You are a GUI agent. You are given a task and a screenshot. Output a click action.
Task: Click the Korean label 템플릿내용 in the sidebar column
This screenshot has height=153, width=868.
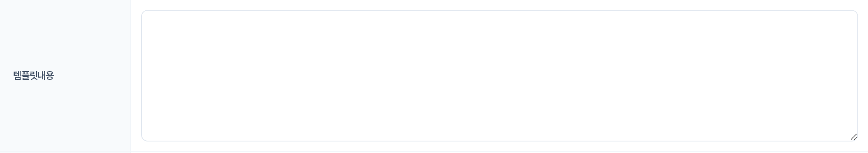(x=34, y=76)
